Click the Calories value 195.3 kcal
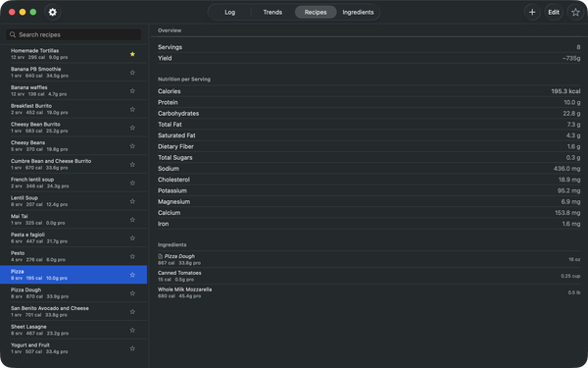This screenshot has width=588, height=368. (565, 91)
